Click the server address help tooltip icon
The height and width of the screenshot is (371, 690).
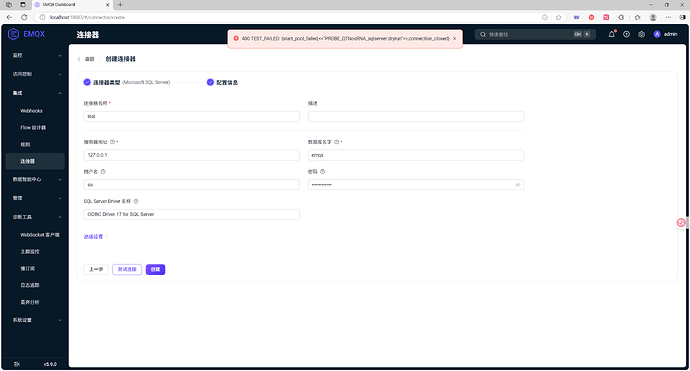(112, 142)
